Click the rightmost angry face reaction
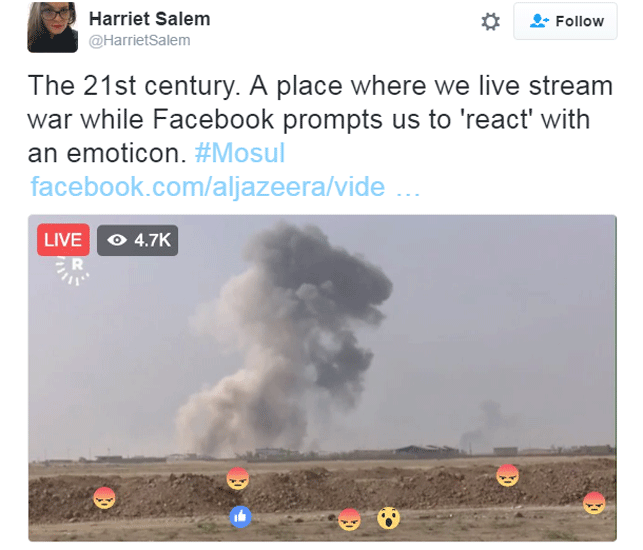 point(594,503)
